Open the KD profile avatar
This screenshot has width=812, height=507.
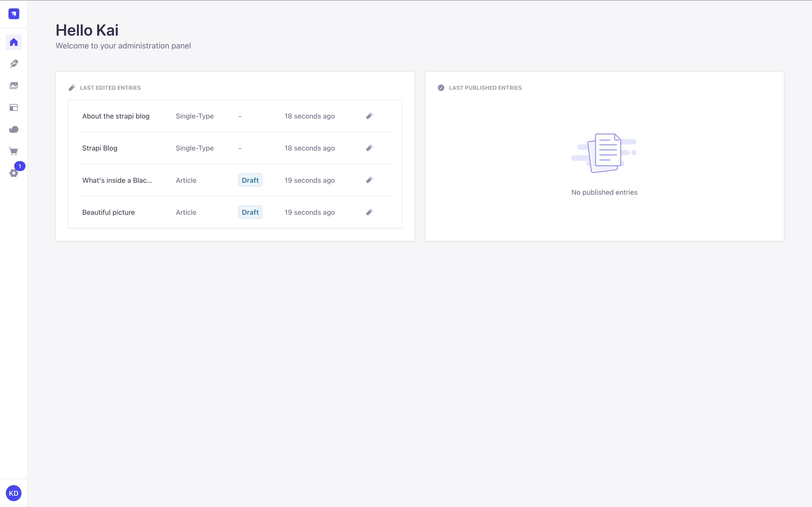pos(14,493)
